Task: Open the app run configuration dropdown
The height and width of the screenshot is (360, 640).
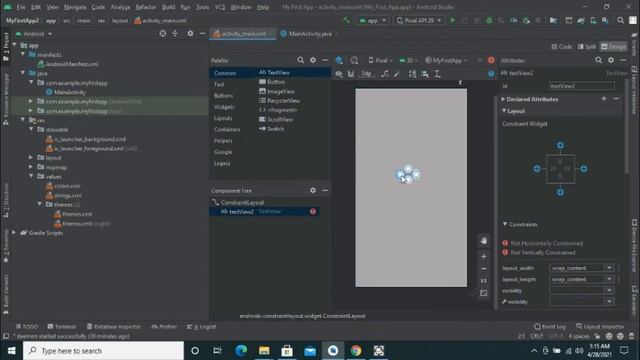Action: 373,20
